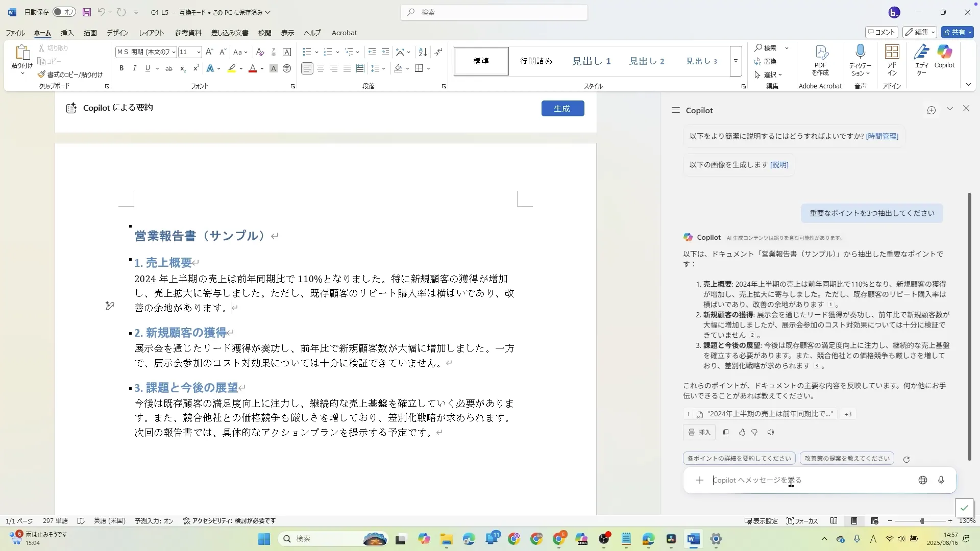The image size is (980, 551).
Task: Expand the styles gallery
Action: pos(736,61)
